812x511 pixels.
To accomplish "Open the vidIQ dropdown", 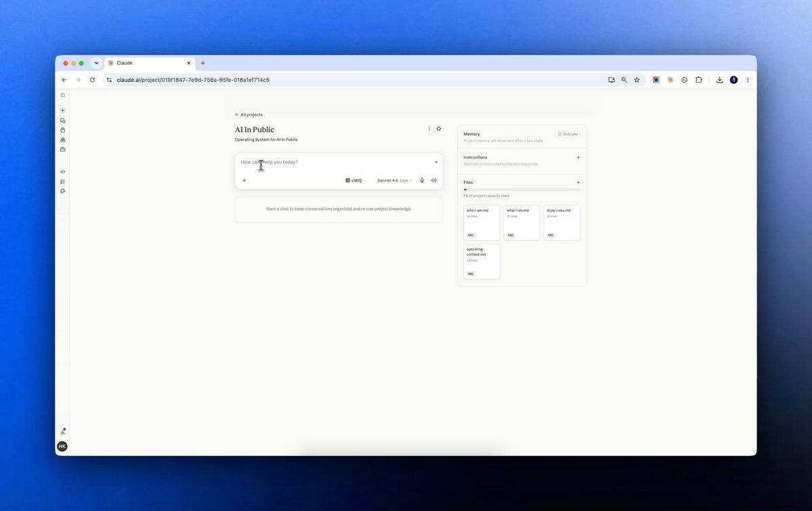I will pos(356,180).
